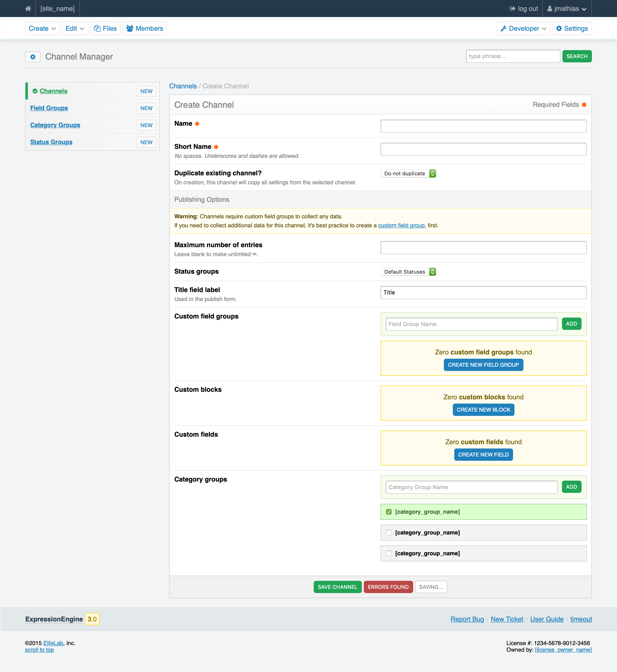Click the Channels breadcrumb link
The image size is (617, 672).
(183, 86)
